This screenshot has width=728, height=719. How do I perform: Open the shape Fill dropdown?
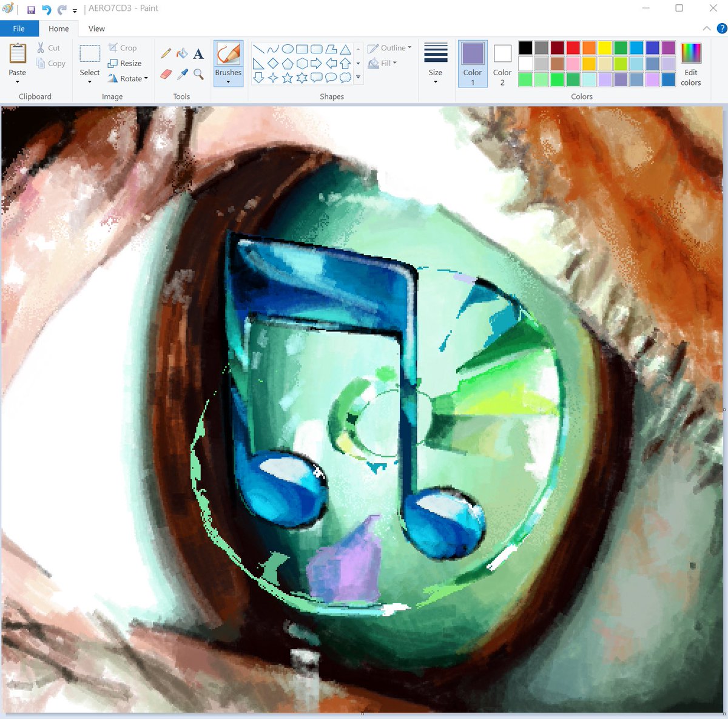click(382, 63)
